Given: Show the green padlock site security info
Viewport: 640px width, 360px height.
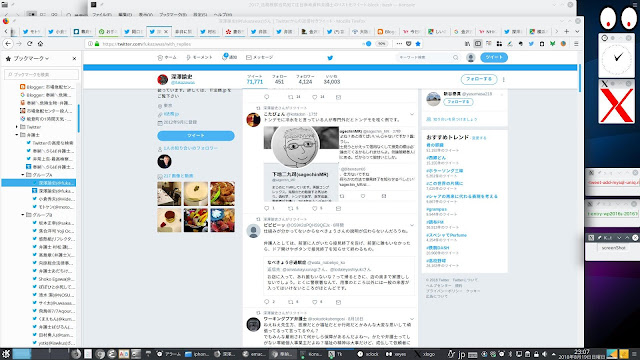Looking at the screenshot, I should click(x=97, y=44).
